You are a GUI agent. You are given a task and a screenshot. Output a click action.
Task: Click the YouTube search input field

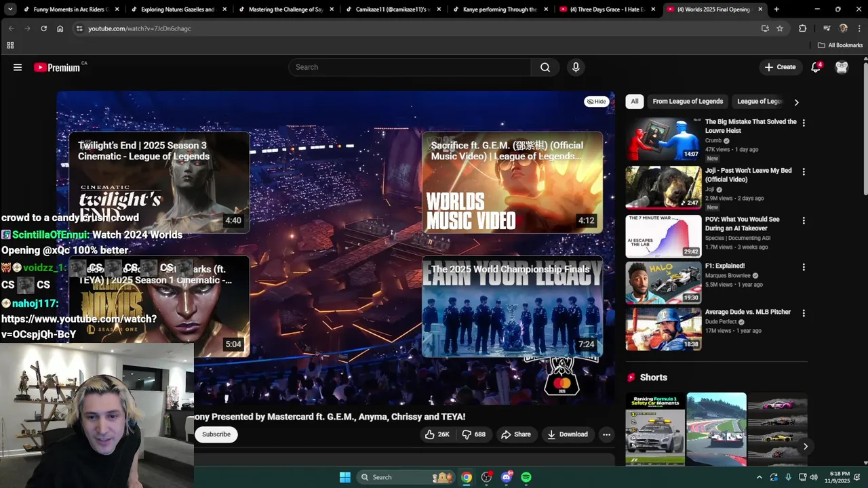click(410, 67)
